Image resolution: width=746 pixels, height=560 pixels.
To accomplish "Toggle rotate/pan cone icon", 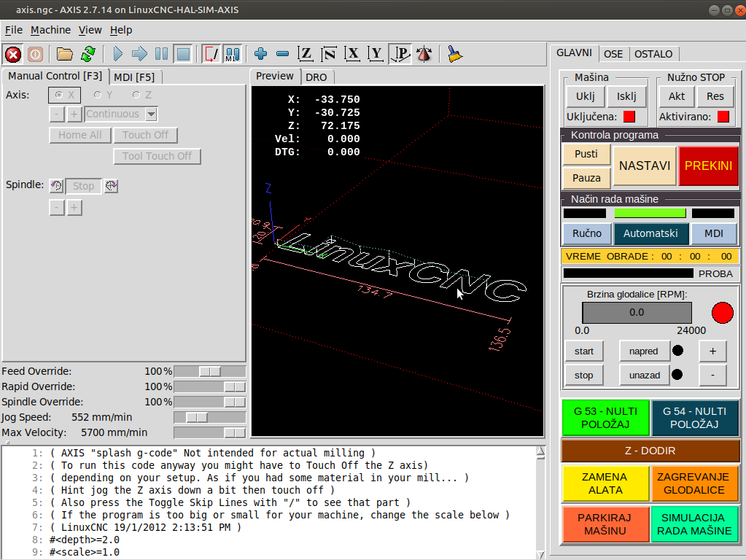I will [x=424, y=54].
